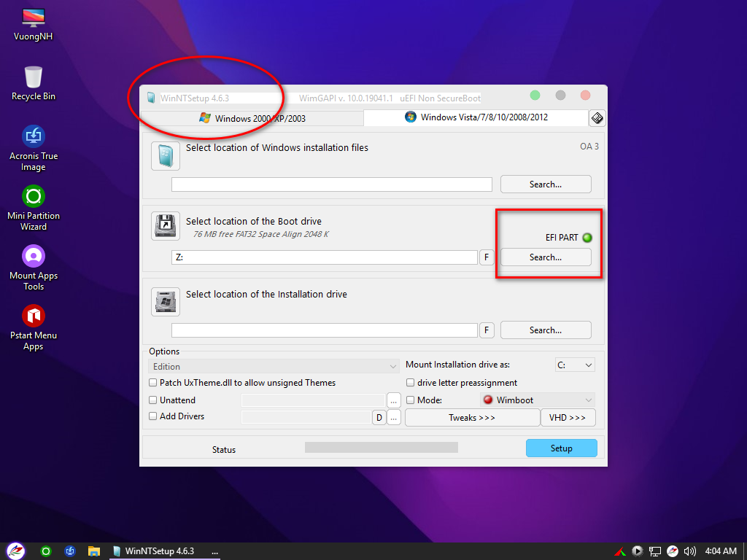Click the Boot drive floppy icon
747x560 pixels.
(166, 226)
